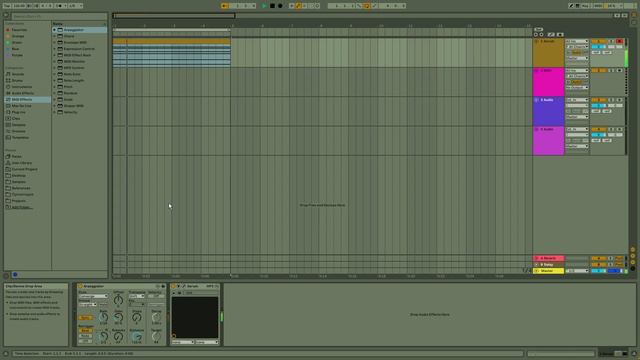Open the Clips category
The height and width of the screenshot is (360, 640).
16,118
